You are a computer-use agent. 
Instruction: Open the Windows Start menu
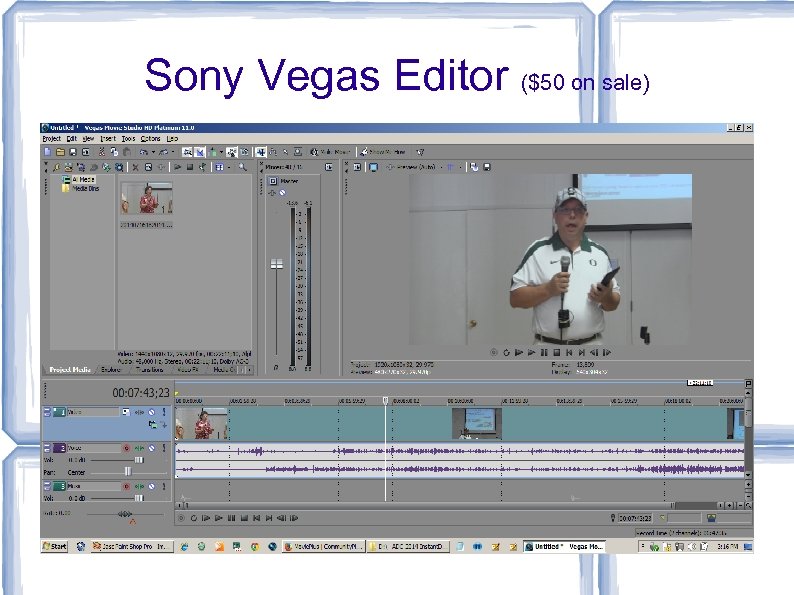coord(55,546)
